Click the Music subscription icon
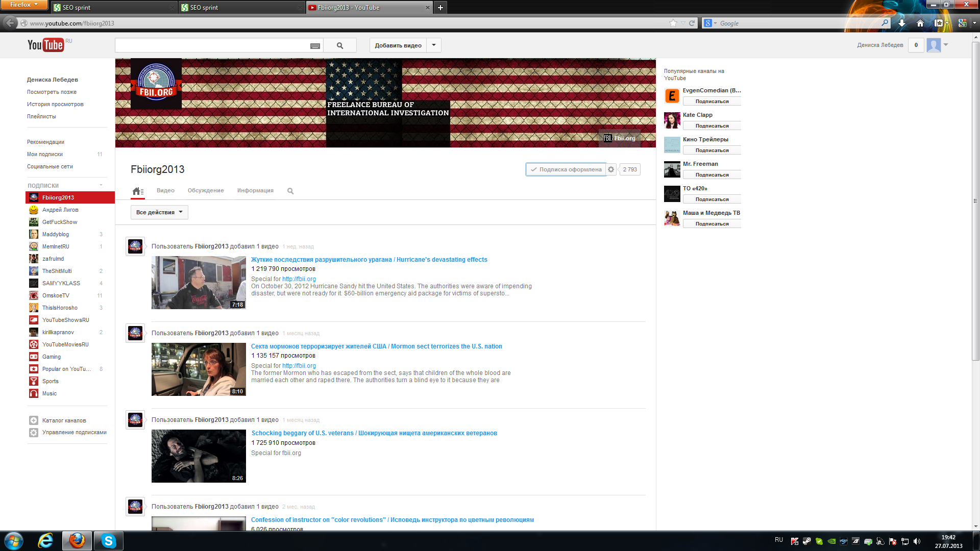The height and width of the screenshot is (551, 980). coord(34,393)
